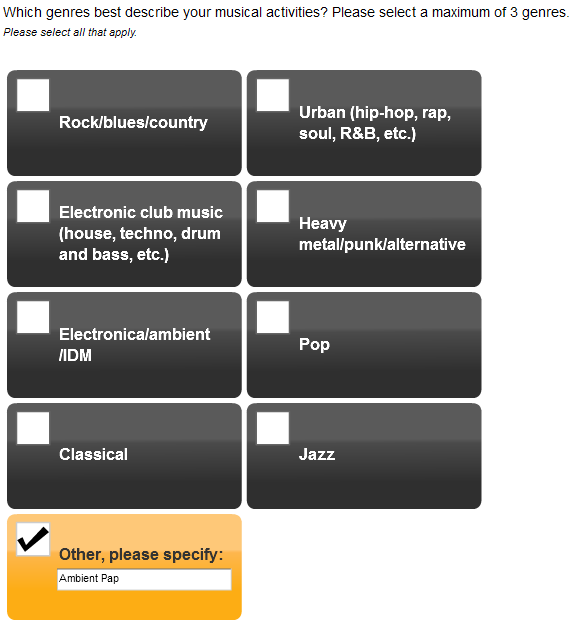Uncheck the Other, please specify checkbox
Viewport: 572px width, 626px height.
tap(33, 539)
